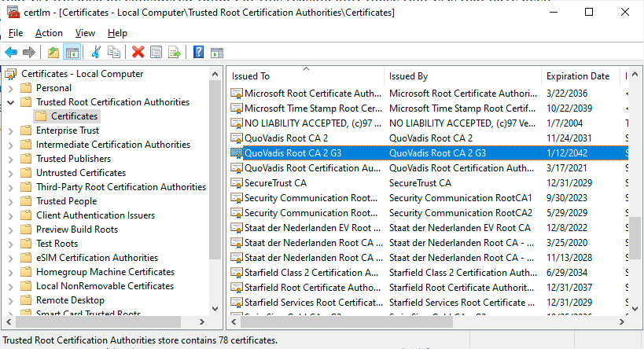Click certificate icon beside QuoVadis Root CA 2
644x349 pixels.
(x=237, y=138)
